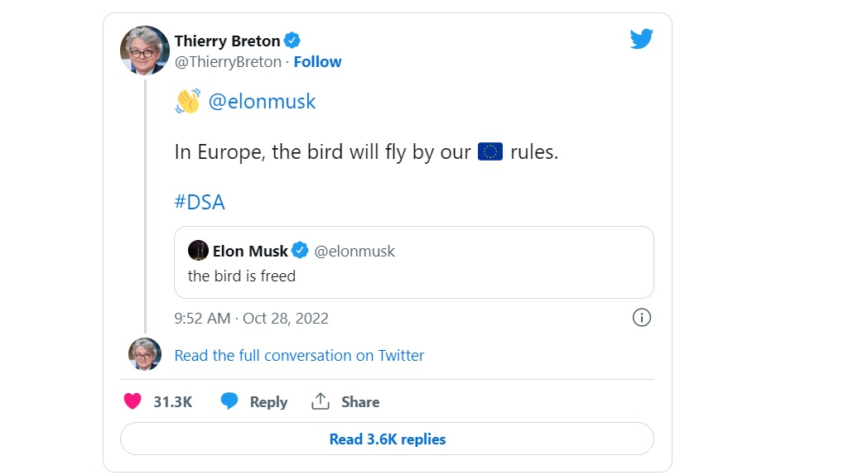The width and height of the screenshot is (868, 475).
Task: Open the #DSA hashtag
Action: (x=200, y=202)
